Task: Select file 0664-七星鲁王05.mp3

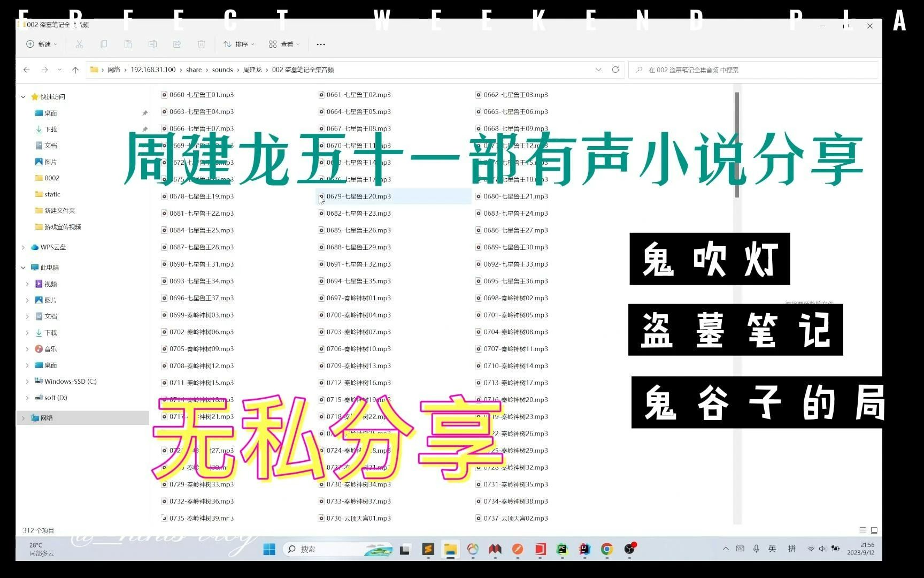Action: [355, 112]
